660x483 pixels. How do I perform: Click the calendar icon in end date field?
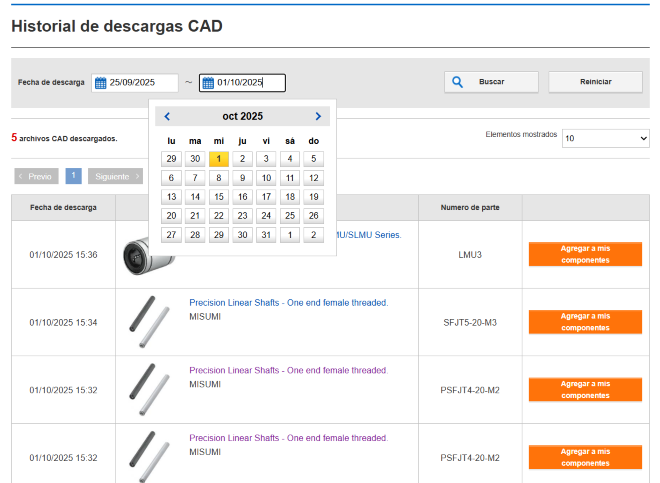[x=208, y=83]
